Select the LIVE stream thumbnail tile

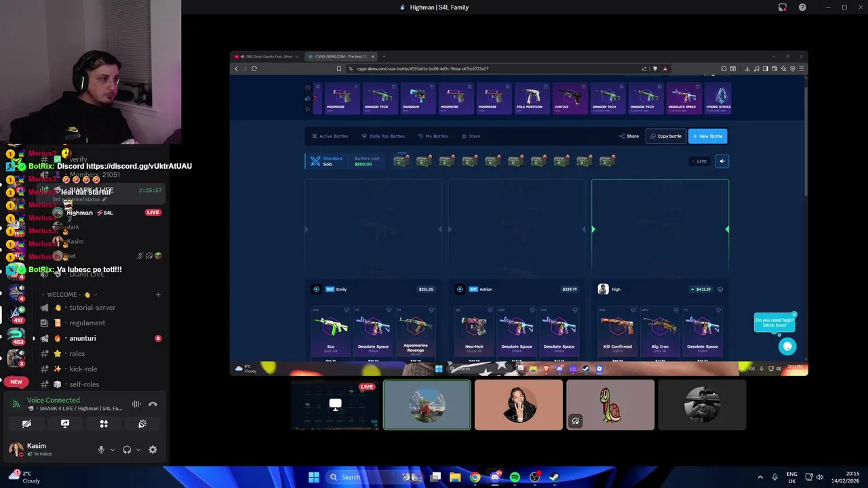pos(335,405)
